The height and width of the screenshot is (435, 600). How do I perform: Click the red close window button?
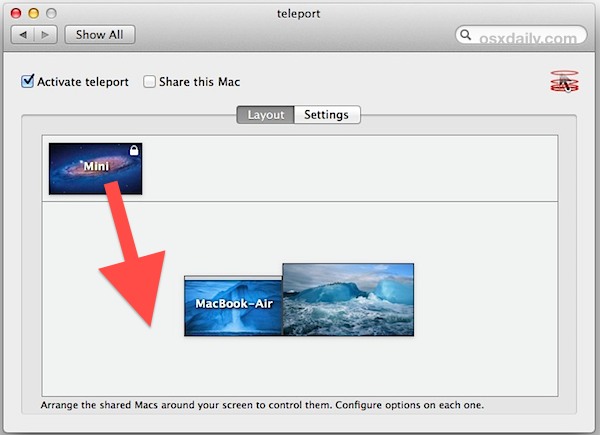pos(16,13)
